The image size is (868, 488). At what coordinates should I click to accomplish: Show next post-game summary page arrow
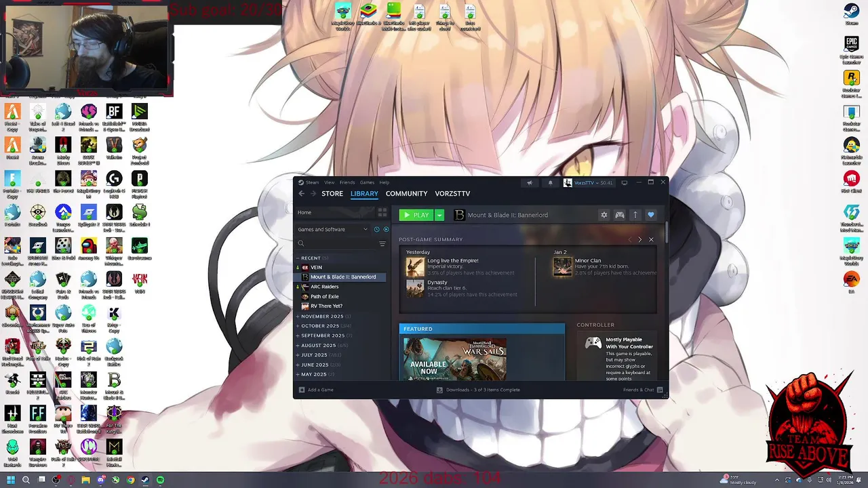point(639,239)
